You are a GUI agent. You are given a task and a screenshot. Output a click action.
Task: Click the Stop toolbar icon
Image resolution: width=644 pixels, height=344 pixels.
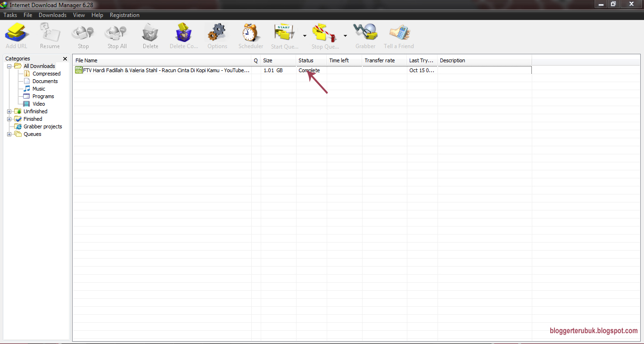tap(83, 33)
